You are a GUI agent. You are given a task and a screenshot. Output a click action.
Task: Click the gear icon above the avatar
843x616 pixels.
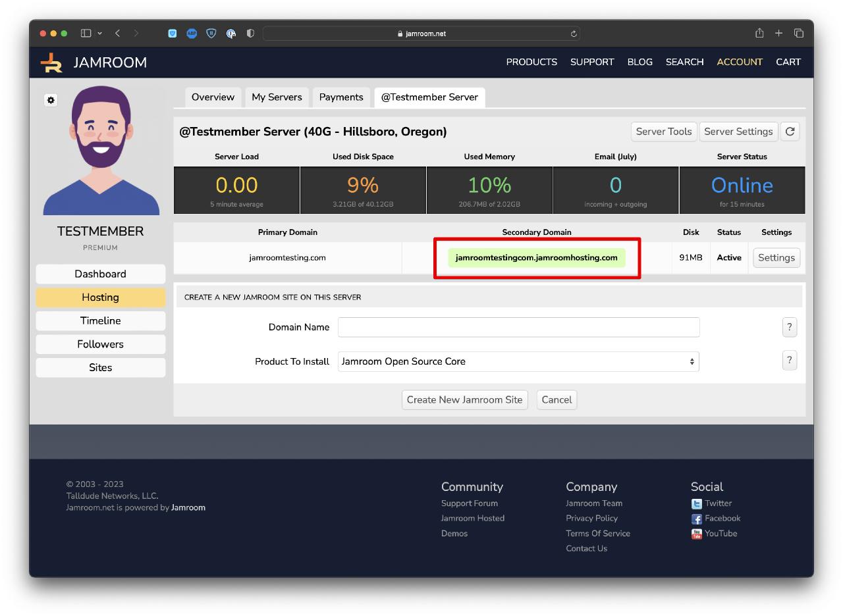tap(51, 100)
